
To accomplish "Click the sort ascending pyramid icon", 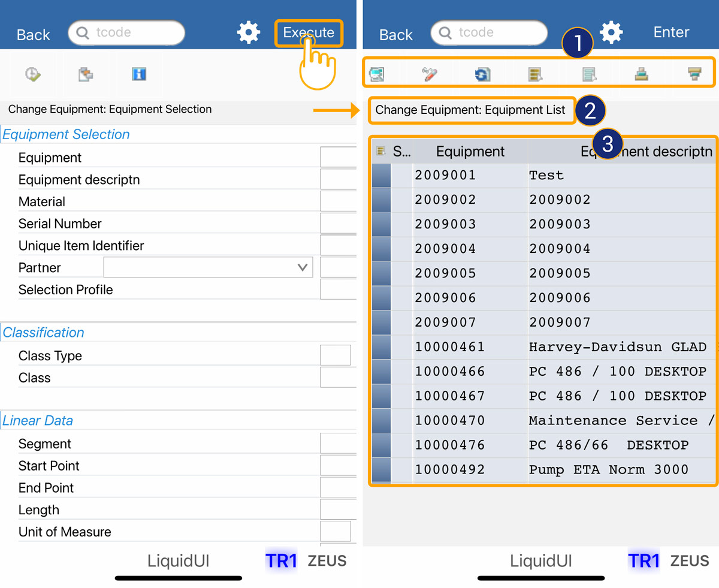I will click(642, 74).
